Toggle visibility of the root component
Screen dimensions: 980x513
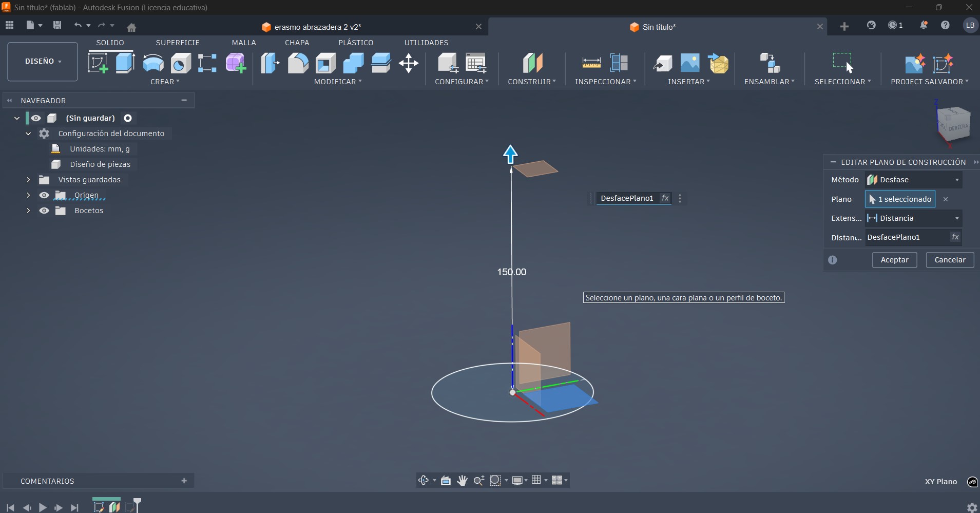[35, 118]
